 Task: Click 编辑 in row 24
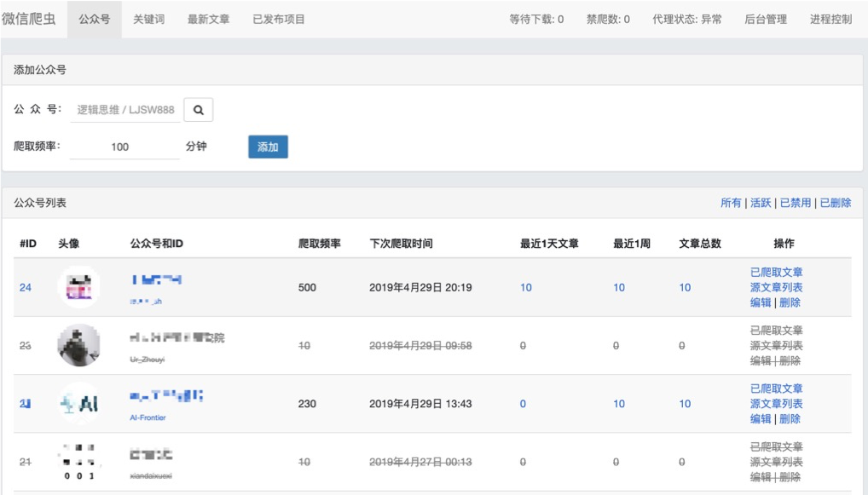[761, 302]
